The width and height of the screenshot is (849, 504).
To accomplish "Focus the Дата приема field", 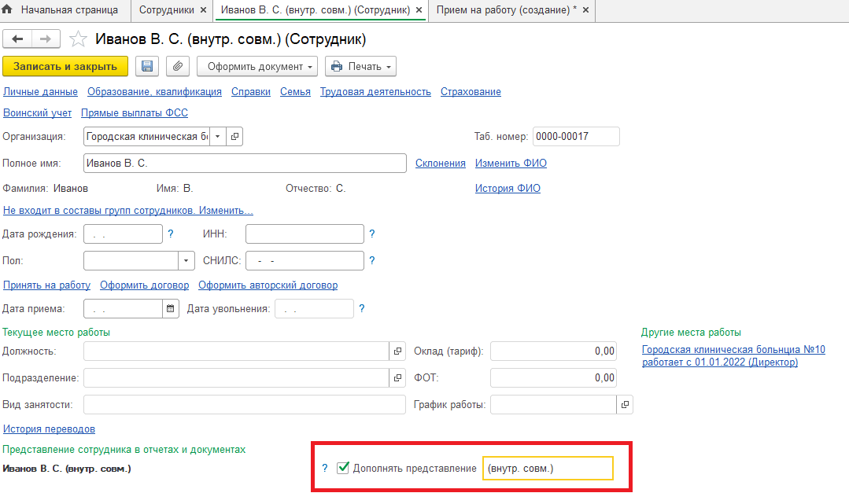I will click(x=123, y=308).
